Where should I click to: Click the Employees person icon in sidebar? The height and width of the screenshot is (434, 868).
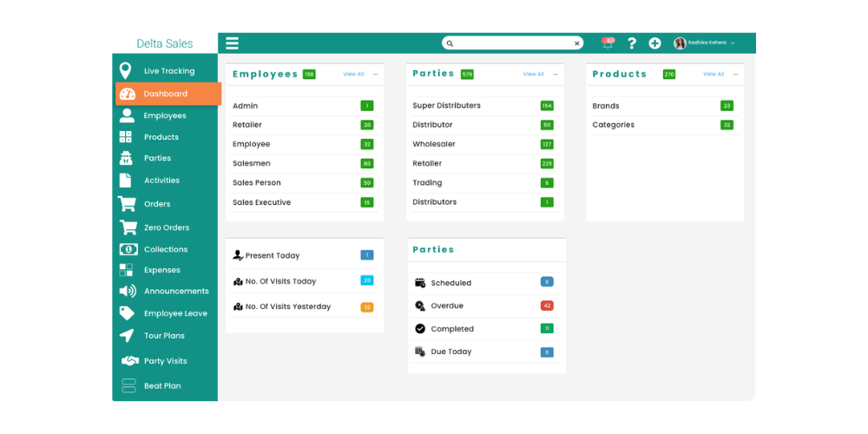tap(127, 115)
